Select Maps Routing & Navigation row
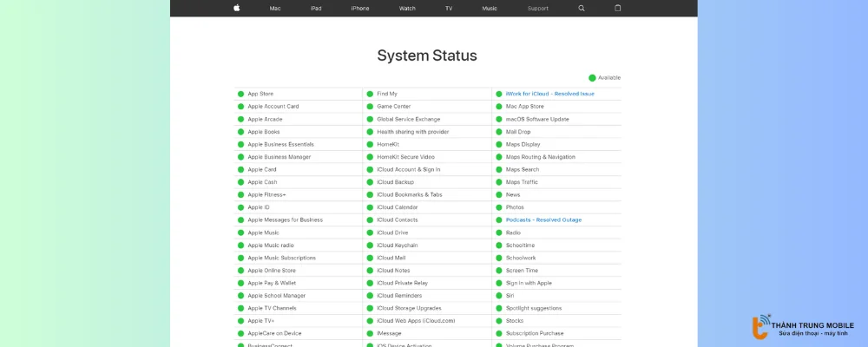868x347 pixels. [x=556, y=157]
